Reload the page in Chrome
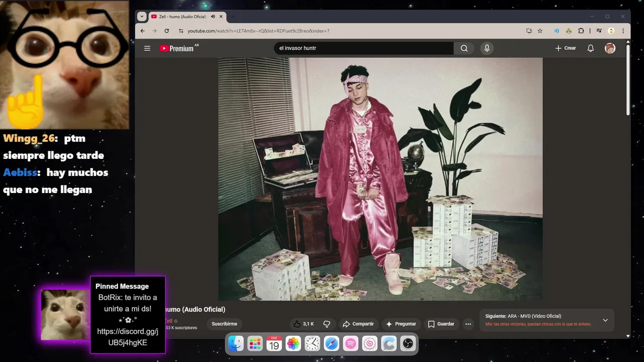 tap(167, 31)
